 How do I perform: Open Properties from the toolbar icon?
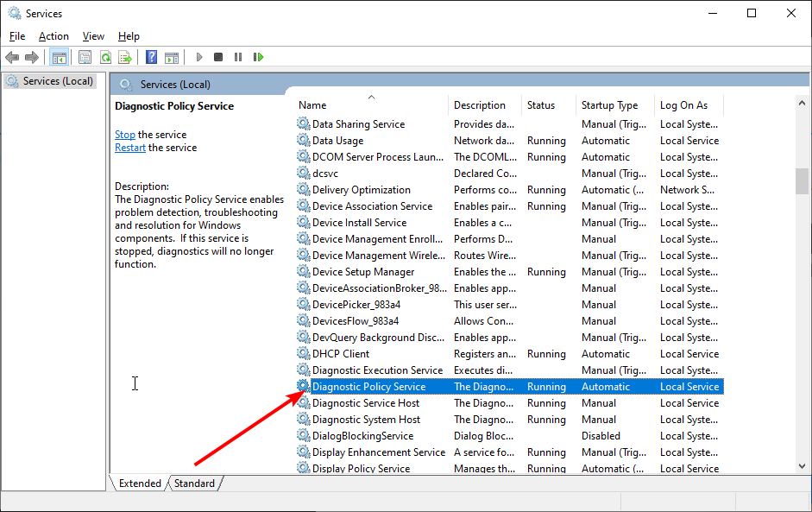click(x=85, y=57)
